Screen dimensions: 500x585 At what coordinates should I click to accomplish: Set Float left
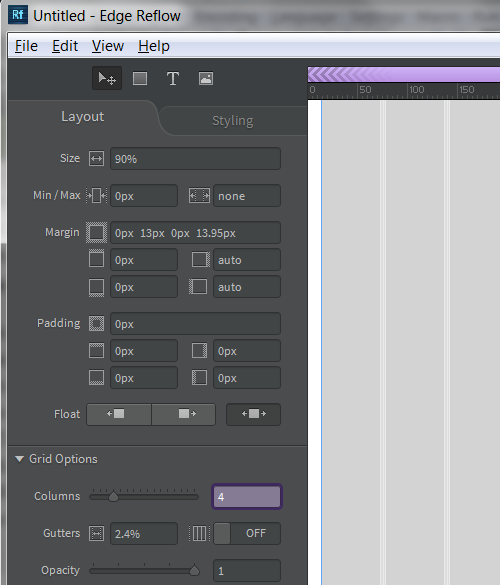pyautogui.click(x=119, y=414)
